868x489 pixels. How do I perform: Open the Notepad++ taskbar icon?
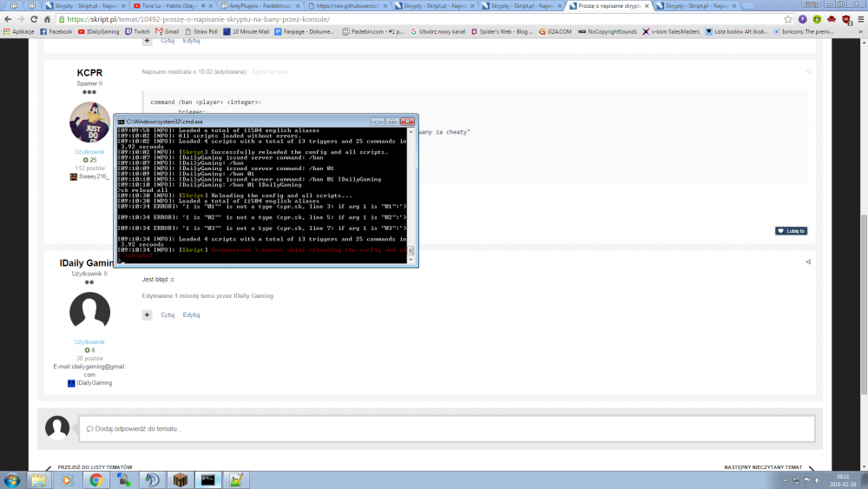tap(236, 479)
